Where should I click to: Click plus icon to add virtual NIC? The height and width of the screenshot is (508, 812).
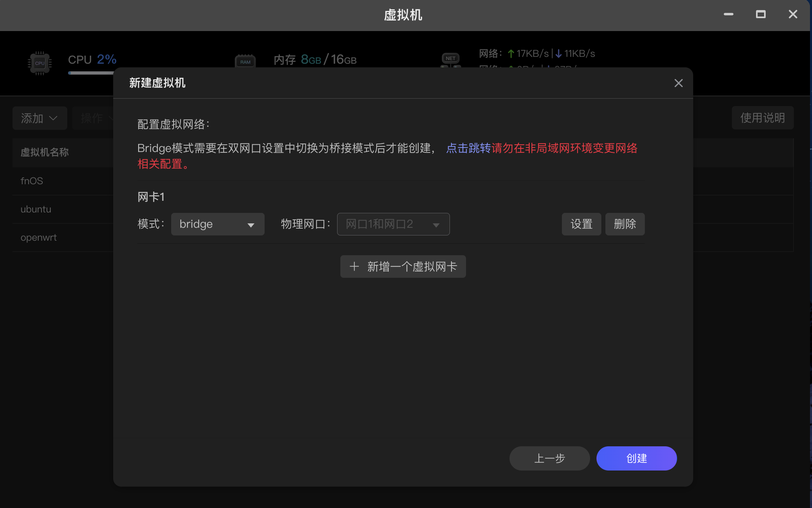[x=354, y=266]
